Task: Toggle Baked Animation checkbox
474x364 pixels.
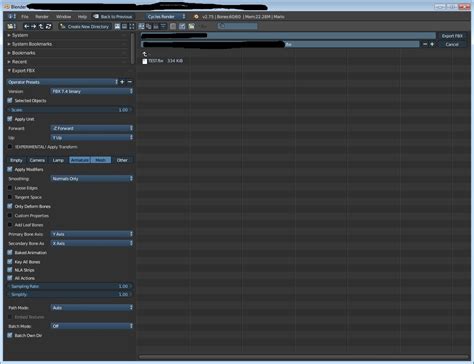Action: pyautogui.click(x=10, y=253)
